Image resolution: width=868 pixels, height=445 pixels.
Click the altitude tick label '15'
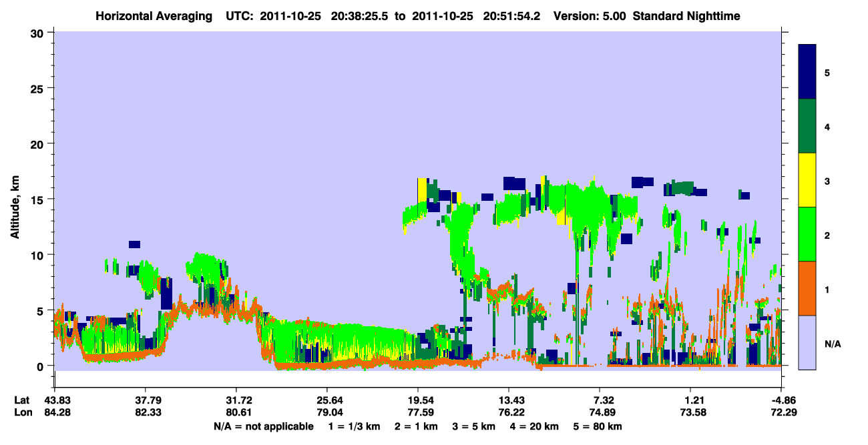coord(39,199)
